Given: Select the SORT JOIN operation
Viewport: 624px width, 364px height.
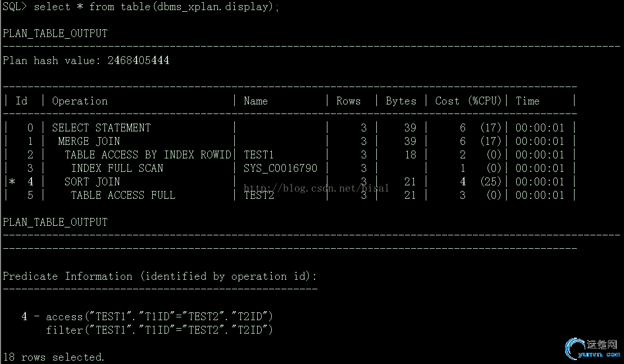Looking at the screenshot, I should (92, 181).
